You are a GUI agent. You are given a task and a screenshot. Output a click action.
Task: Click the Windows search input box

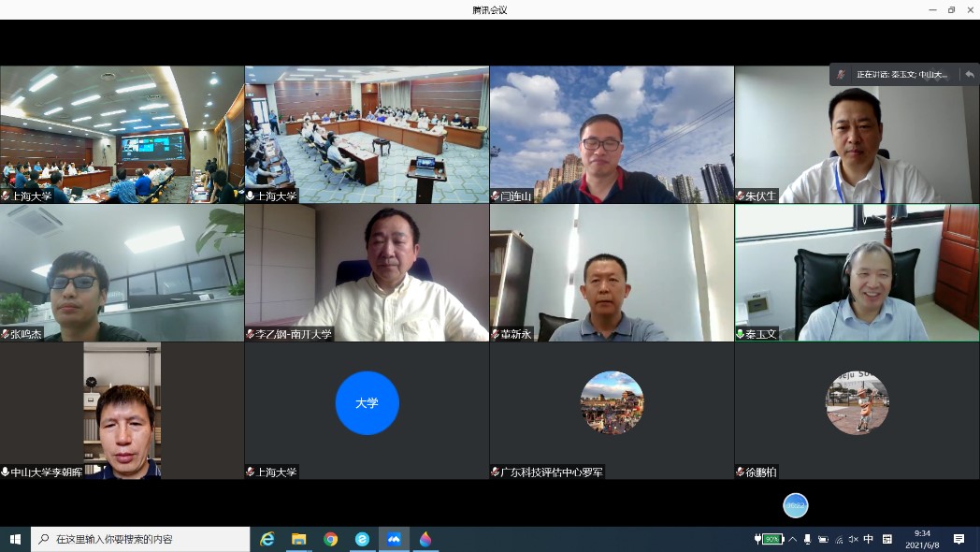140,539
